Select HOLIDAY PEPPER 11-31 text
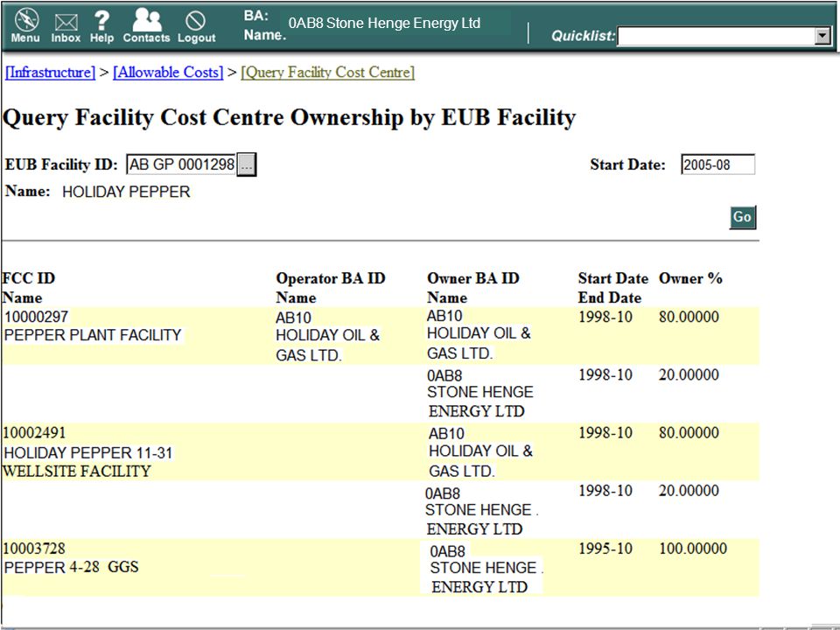This screenshot has width=840, height=630. point(88,453)
